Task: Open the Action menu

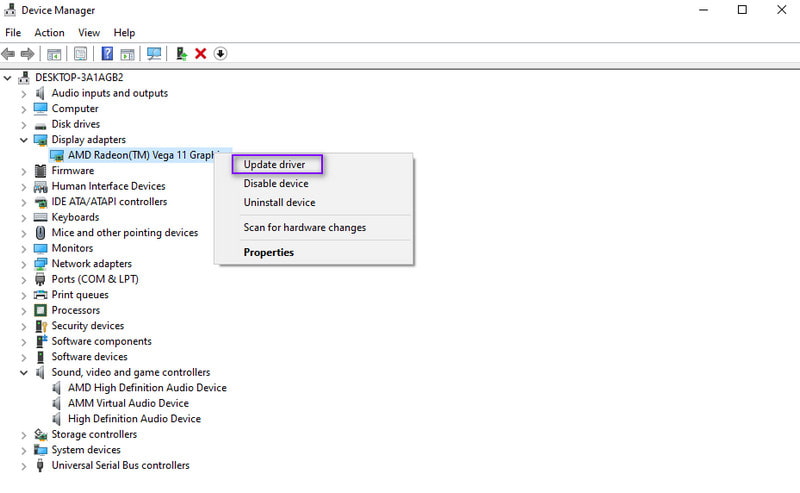Action: [x=49, y=33]
